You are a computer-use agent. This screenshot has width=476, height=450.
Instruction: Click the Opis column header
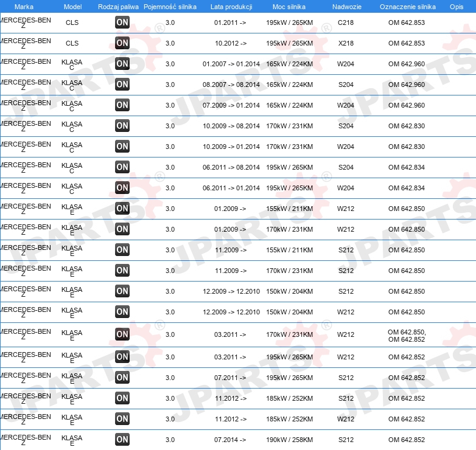(457, 7)
